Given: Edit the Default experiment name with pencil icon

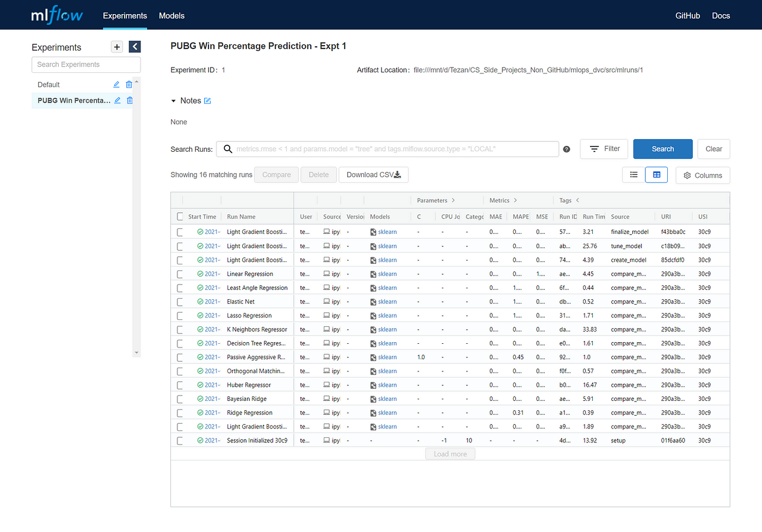Looking at the screenshot, I should (116, 84).
